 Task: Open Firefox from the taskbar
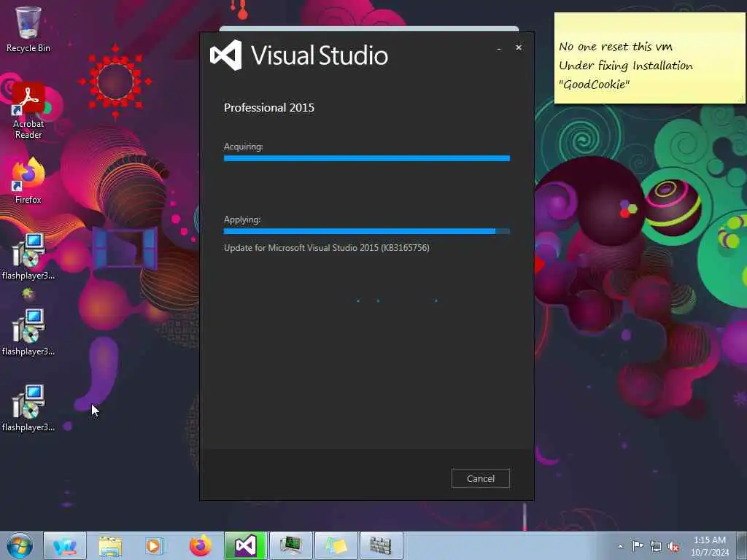point(200,545)
